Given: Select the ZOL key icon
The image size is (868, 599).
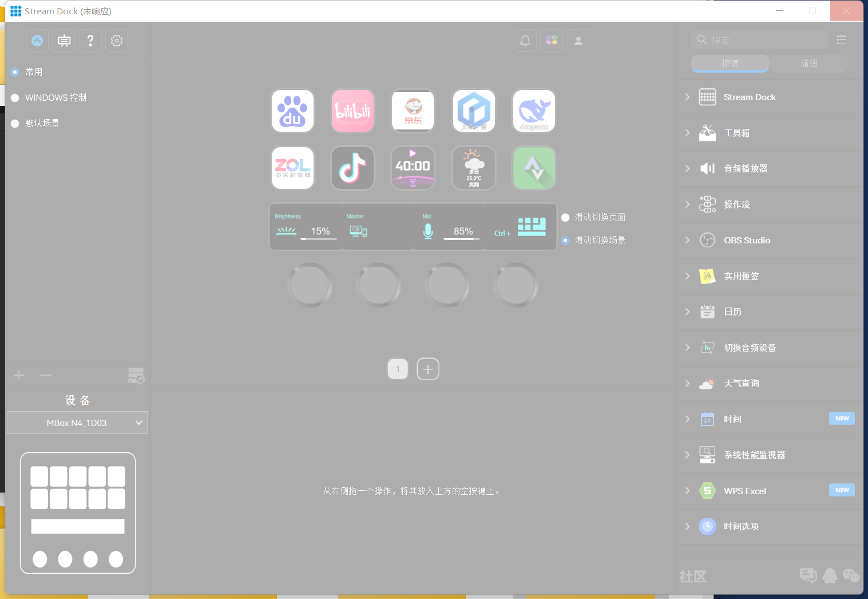Looking at the screenshot, I should point(292,168).
